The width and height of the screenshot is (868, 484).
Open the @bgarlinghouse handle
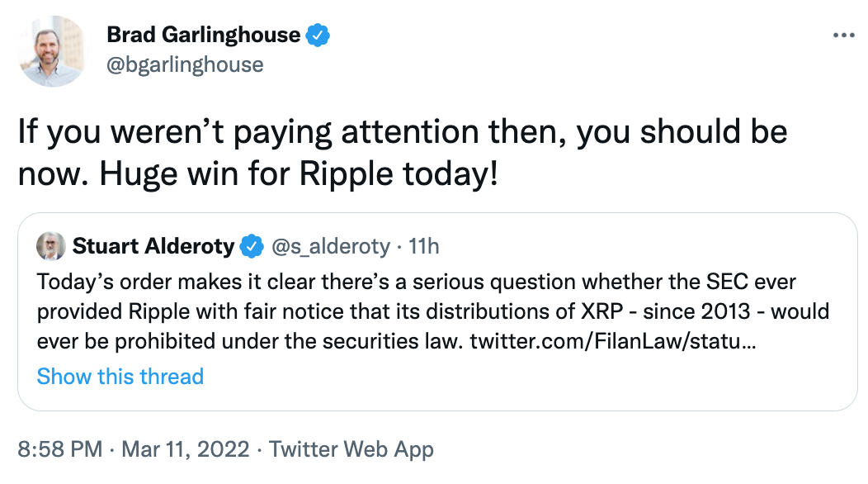(185, 65)
